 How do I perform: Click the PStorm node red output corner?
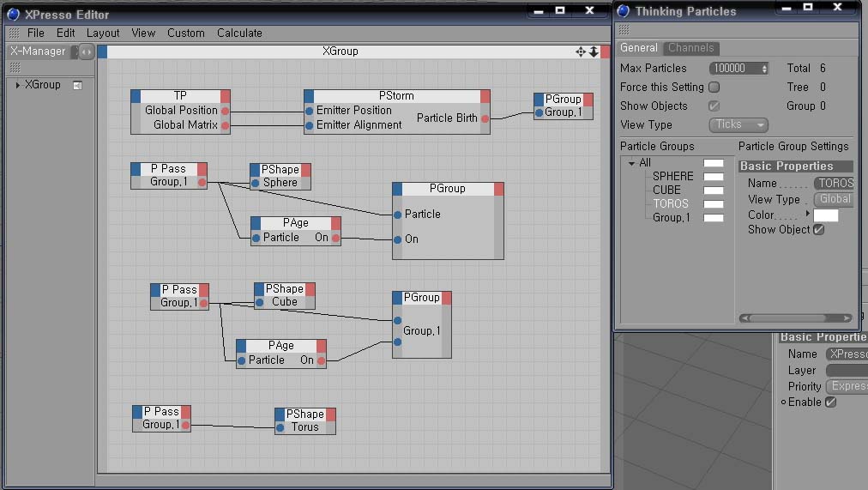[485, 96]
